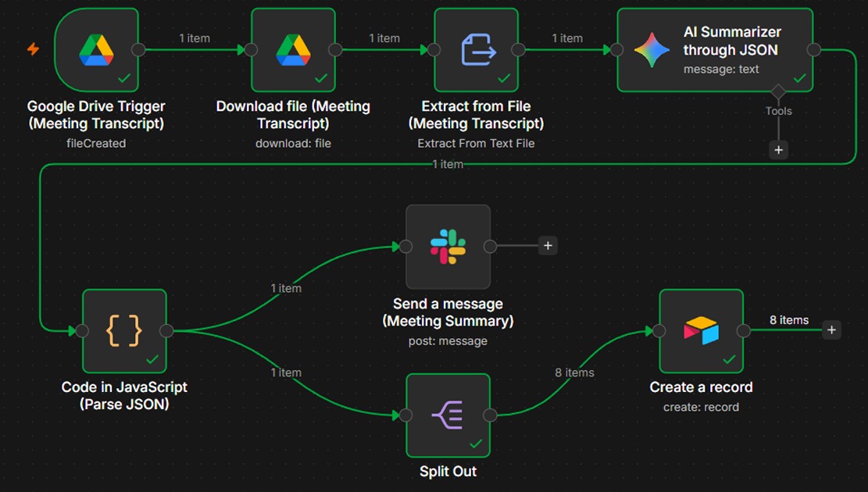Click "1 item" label after Google Drive Trigger
Screen dimensions: 868x492
click(x=195, y=38)
